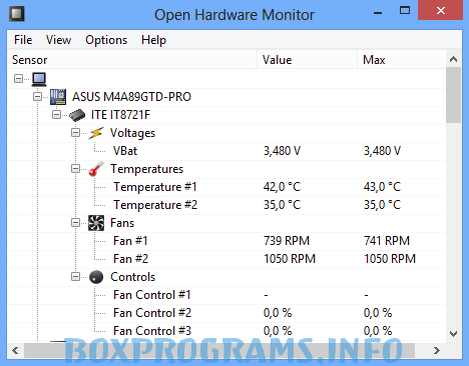This screenshot has width=469, height=366.
Task: Click the Max column header
Action: (402, 60)
